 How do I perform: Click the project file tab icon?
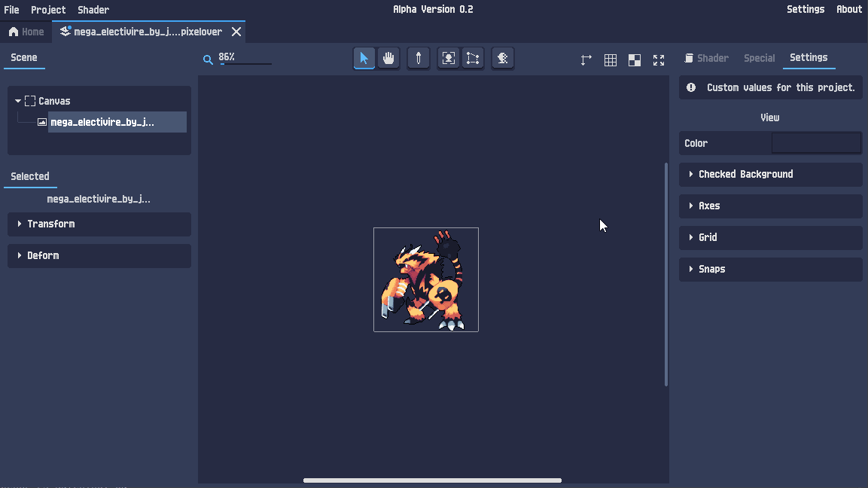pos(65,32)
